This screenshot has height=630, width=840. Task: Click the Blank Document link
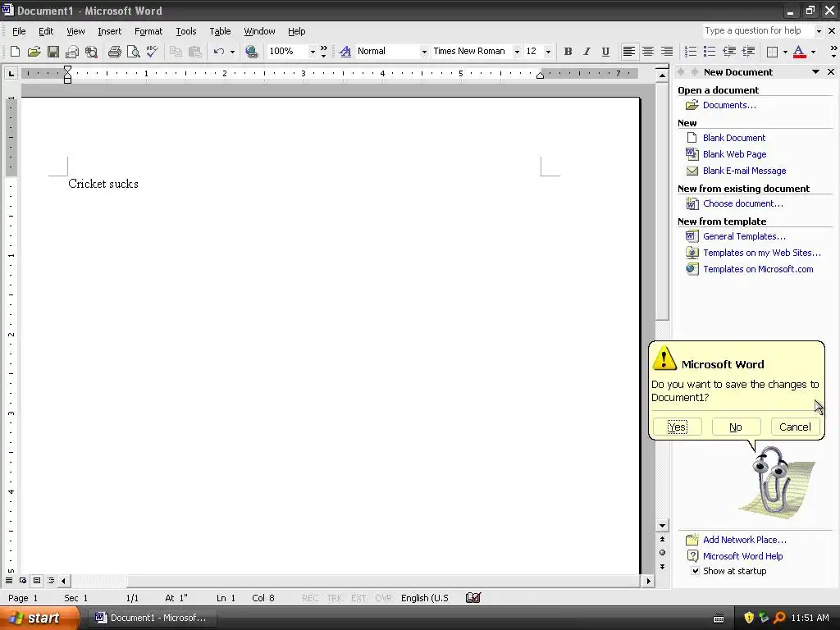pyautogui.click(x=734, y=138)
